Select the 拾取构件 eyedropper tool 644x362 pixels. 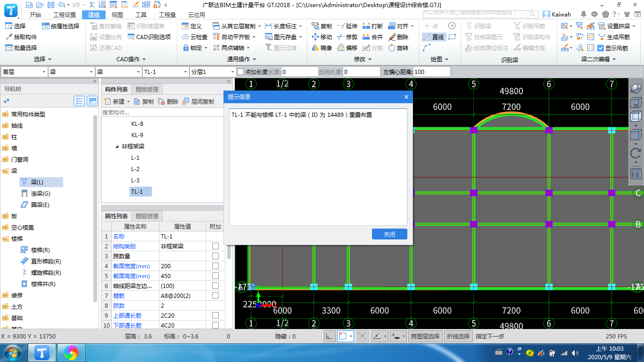tap(21, 37)
